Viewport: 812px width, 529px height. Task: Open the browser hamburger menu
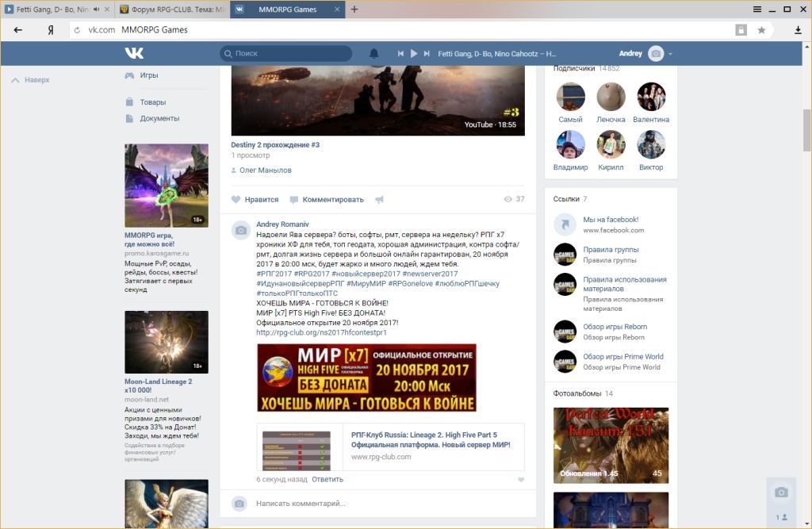point(757,10)
